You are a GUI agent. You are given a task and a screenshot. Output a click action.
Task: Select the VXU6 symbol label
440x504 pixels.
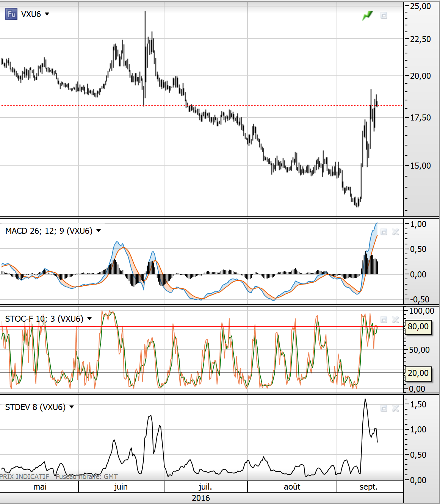pyautogui.click(x=31, y=14)
